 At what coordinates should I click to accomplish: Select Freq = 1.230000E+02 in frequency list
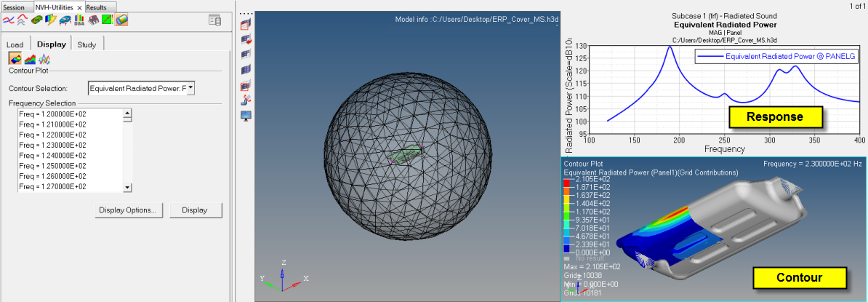coord(52,145)
